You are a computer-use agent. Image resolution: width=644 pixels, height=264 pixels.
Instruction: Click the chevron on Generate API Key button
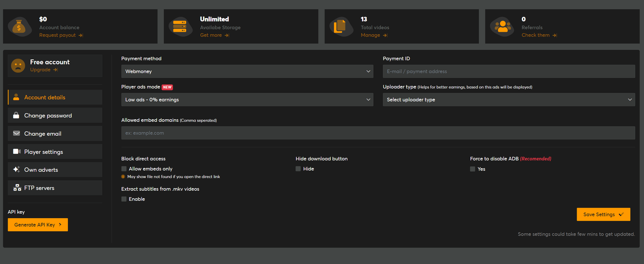click(60, 225)
